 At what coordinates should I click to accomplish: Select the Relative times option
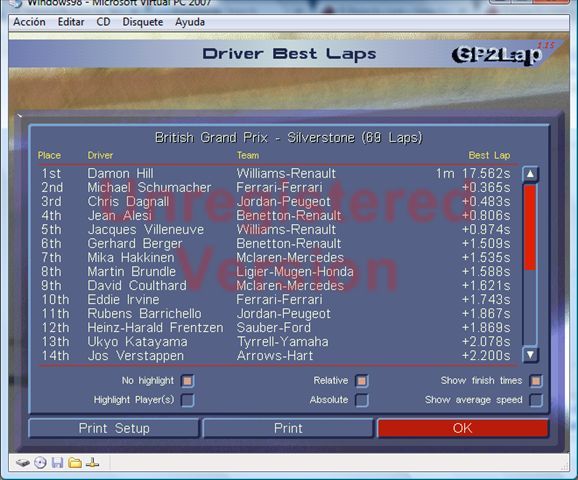(362, 381)
